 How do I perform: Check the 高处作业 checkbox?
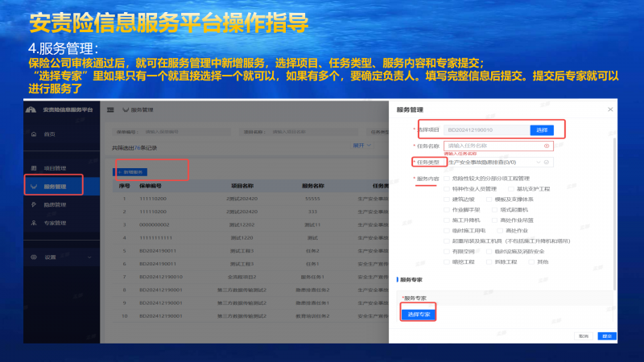[500, 231]
